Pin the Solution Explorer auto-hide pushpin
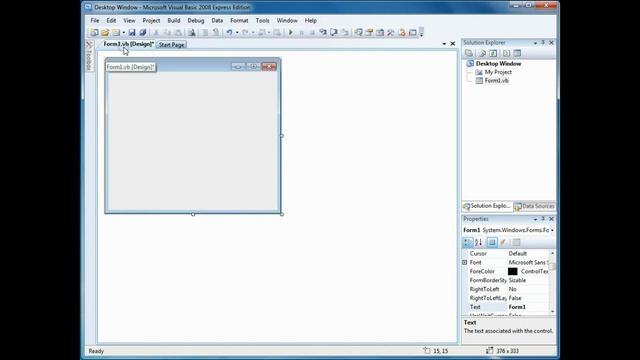 pyautogui.click(x=543, y=42)
